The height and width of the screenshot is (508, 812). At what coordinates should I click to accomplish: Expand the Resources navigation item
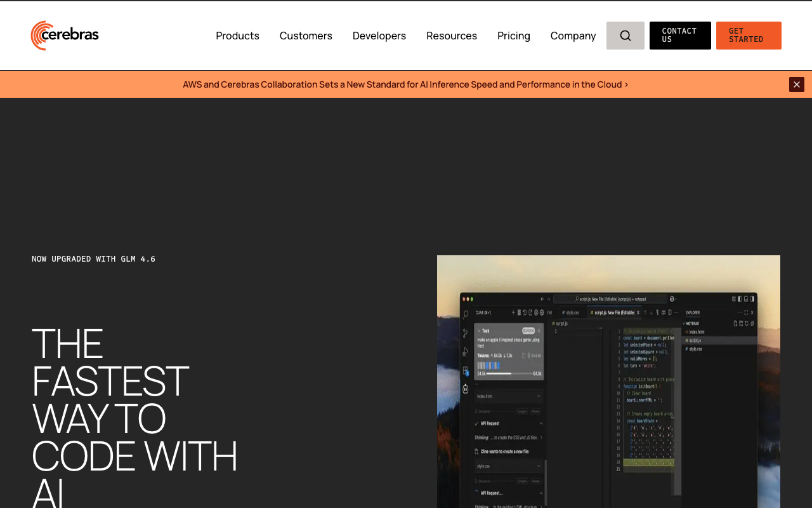[x=451, y=36]
